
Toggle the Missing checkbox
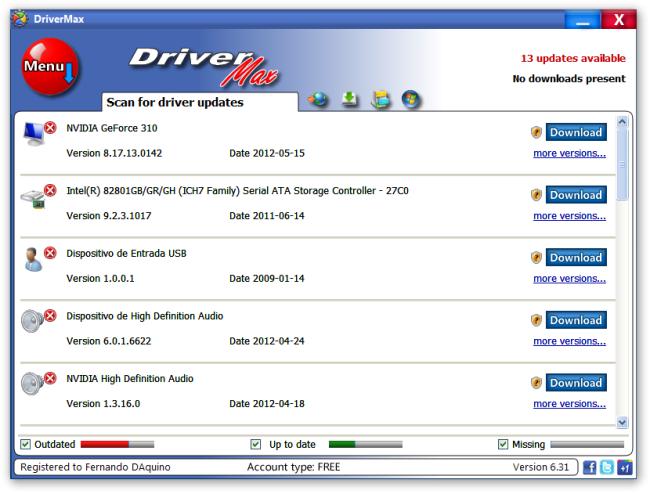pos(503,444)
